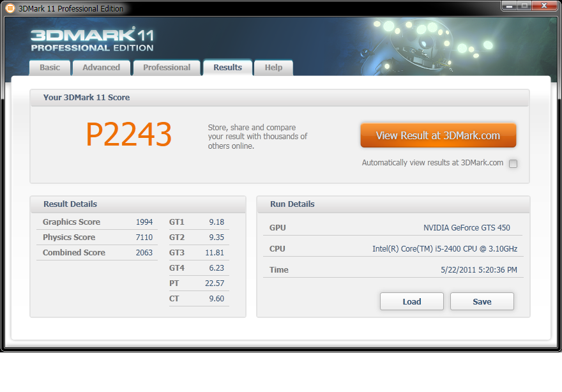Click the GT3 result 11.81

click(215, 253)
